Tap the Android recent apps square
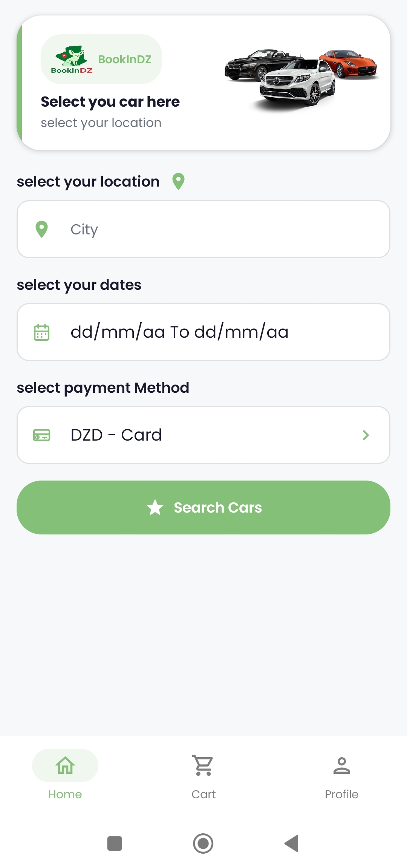 click(x=115, y=844)
